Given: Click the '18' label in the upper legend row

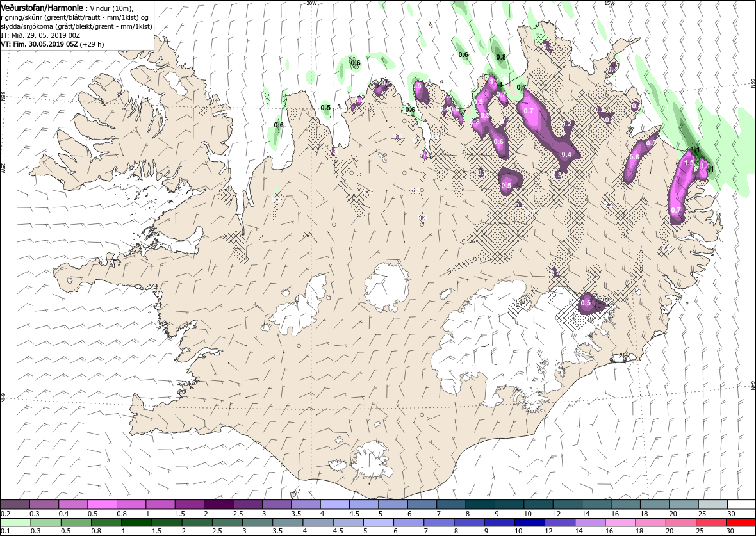Looking at the screenshot, I should click(644, 514).
